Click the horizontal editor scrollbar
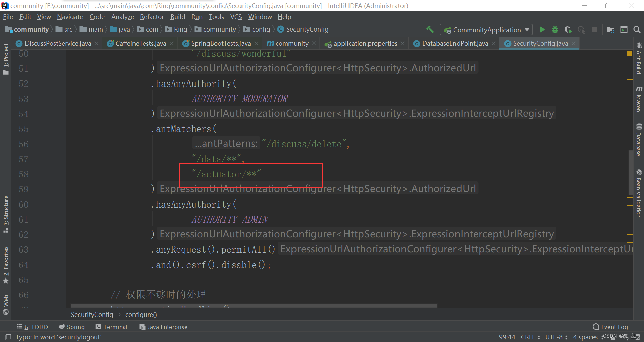 pyautogui.click(x=254, y=306)
